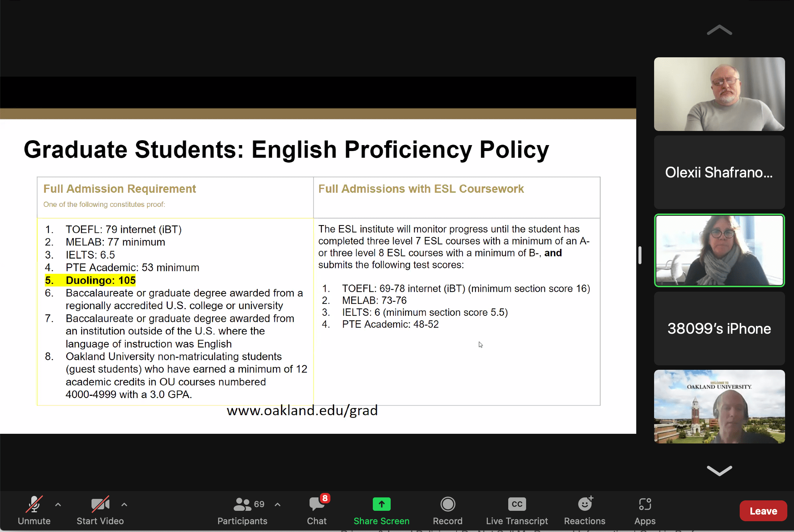Select the 38099's iPhone participant tile
794x532 pixels.
[x=719, y=329]
